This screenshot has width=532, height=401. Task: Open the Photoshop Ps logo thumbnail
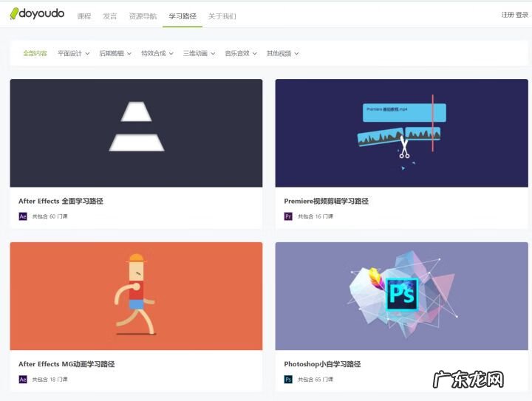coord(402,296)
